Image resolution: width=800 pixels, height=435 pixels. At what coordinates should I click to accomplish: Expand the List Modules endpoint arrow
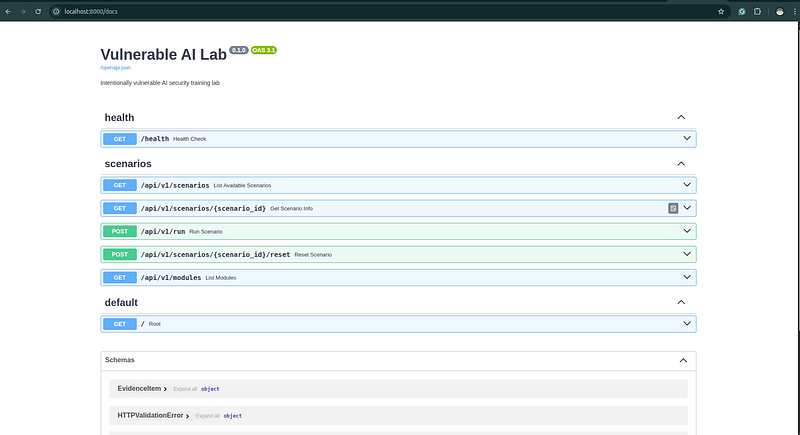[x=687, y=277]
